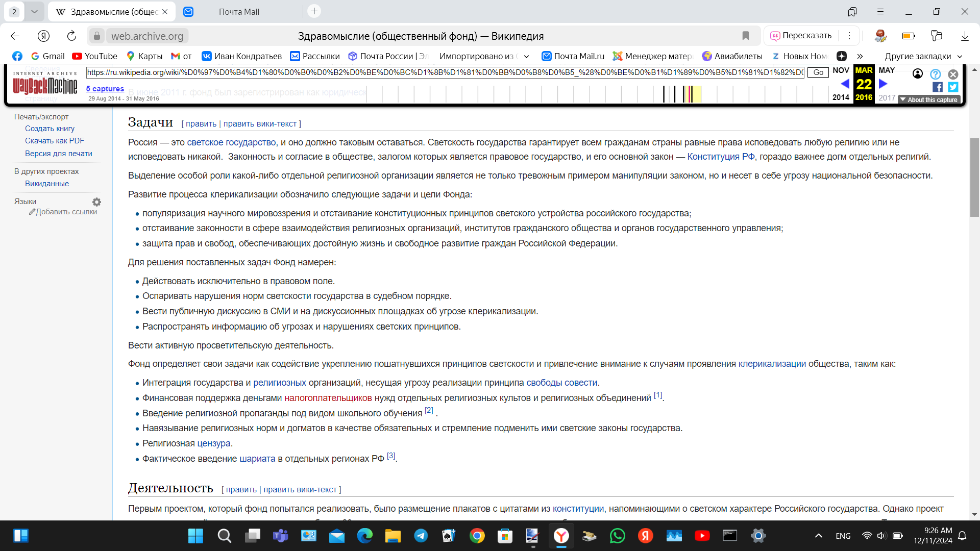Switch to the Почта Mail tab

pos(239,11)
